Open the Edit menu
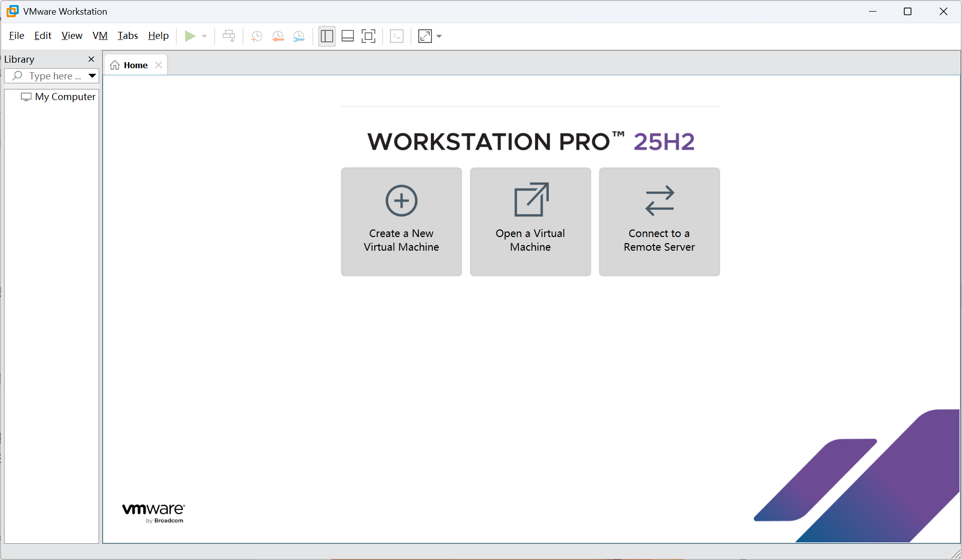The height and width of the screenshot is (560, 962). [x=43, y=35]
